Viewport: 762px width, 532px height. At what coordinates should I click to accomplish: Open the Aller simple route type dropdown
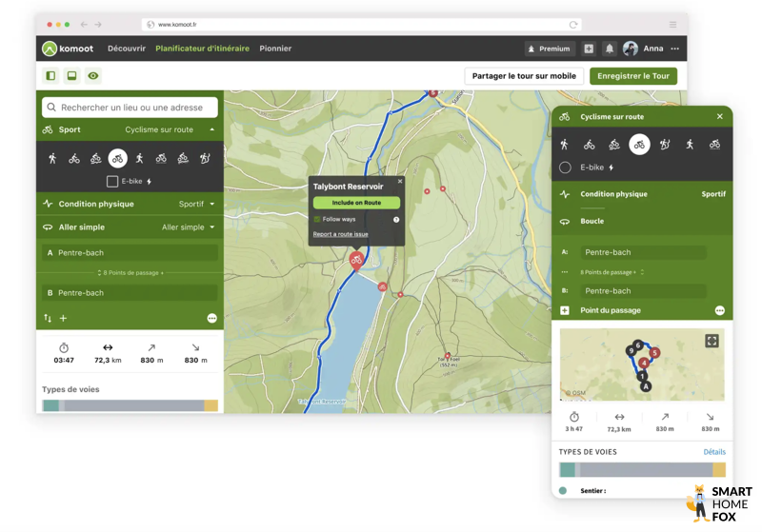pyautogui.click(x=189, y=227)
